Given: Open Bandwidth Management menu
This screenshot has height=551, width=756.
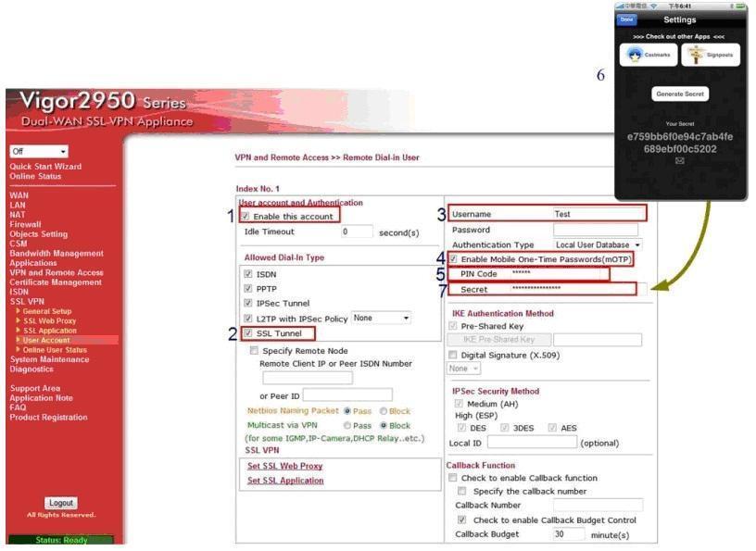Looking at the screenshot, I should 57,253.
